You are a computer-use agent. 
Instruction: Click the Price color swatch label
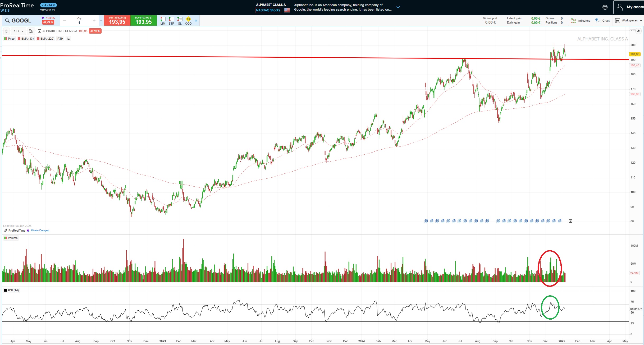[x=10, y=39]
